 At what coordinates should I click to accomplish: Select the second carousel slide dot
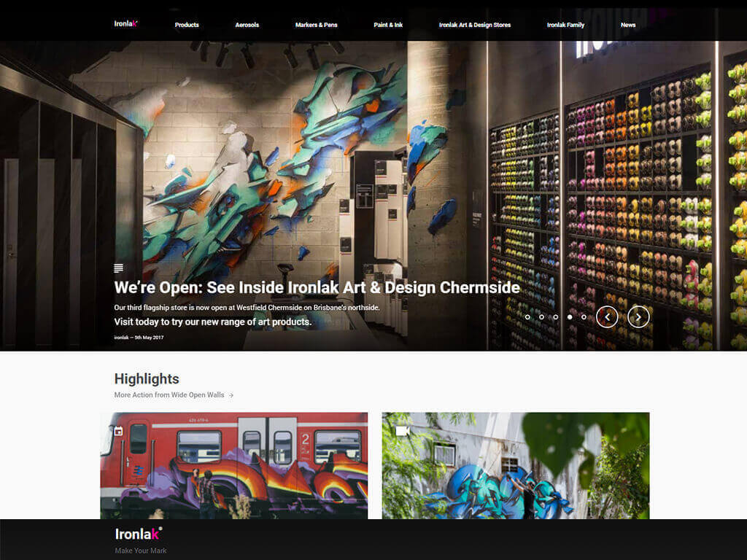[542, 316]
